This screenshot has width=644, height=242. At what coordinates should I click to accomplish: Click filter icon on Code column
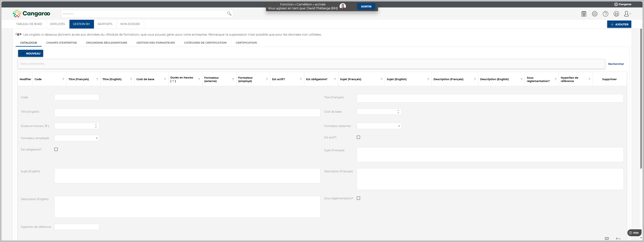pyautogui.click(x=63, y=79)
